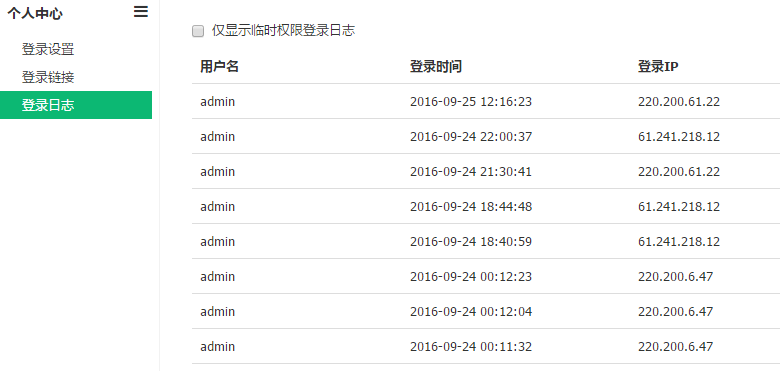Select log row dated 2016-09-25 12:16:23

486,101
